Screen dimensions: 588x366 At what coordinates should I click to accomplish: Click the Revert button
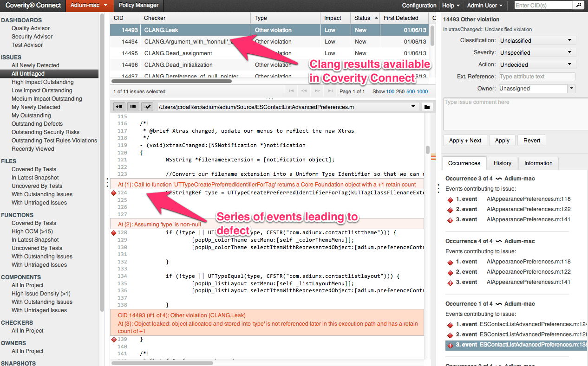(x=532, y=141)
